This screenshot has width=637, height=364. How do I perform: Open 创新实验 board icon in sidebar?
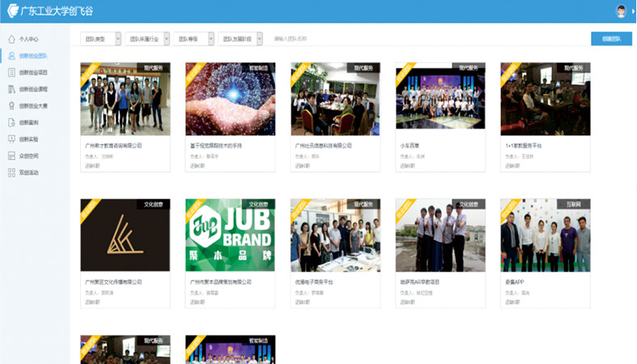pyautogui.click(x=11, y=139)
